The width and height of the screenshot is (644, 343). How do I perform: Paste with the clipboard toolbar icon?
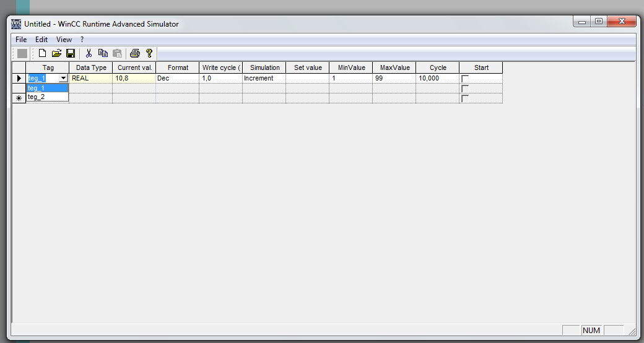pyautogui.click(x=117, y=53)
